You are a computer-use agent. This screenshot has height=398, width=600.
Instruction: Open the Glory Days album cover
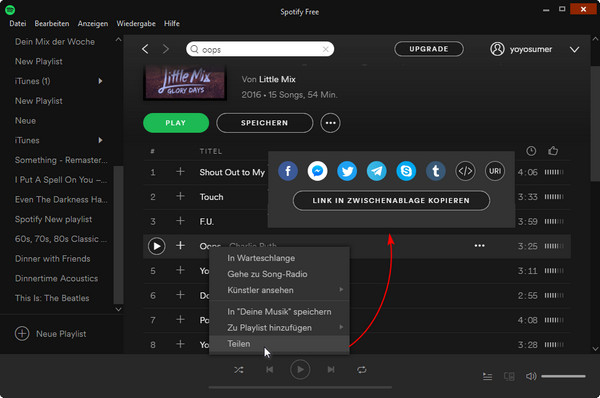185,82
